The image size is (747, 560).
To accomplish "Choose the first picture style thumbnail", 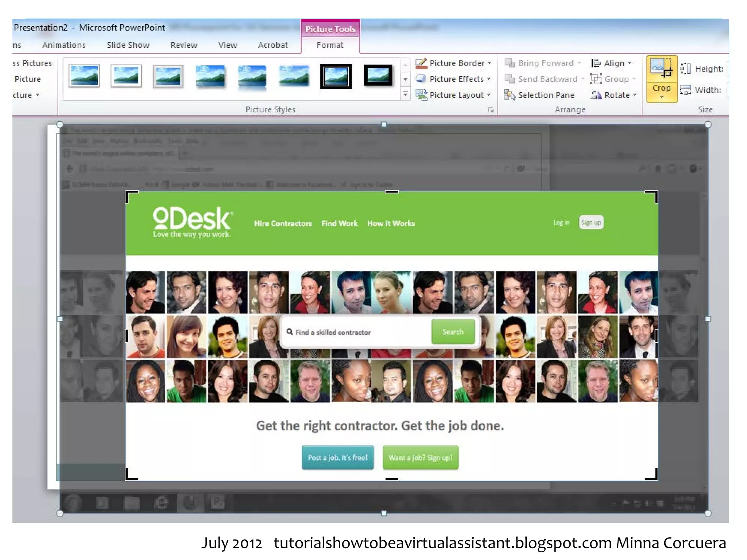I will pos(84,76).
